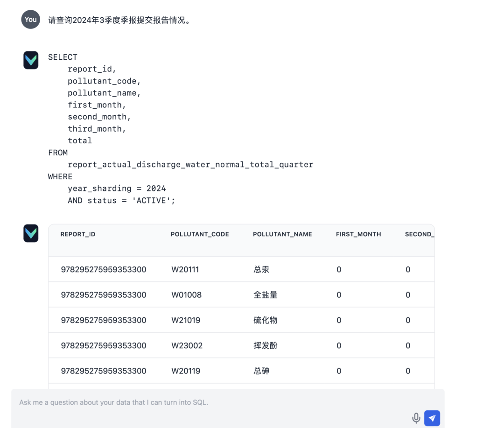The width and height of the screenshot is (504, 428).
Task: Select pollutant code cell W21019
Action: tap(186, 320)
